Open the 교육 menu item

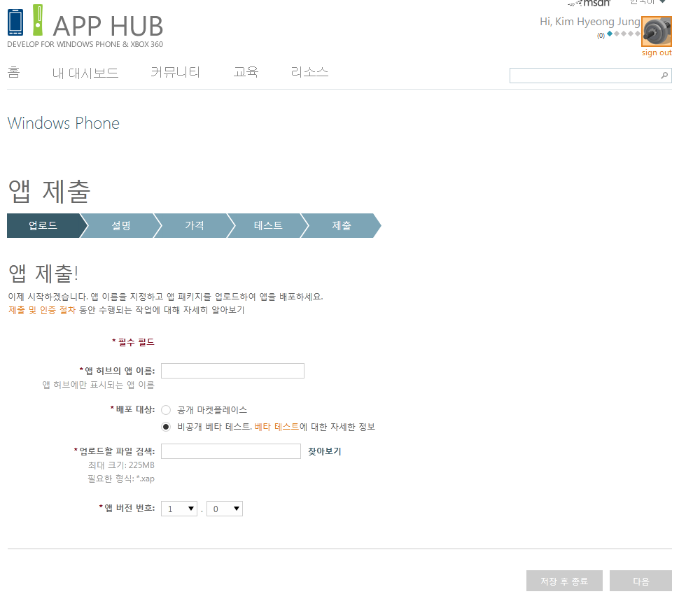point(246,72)
